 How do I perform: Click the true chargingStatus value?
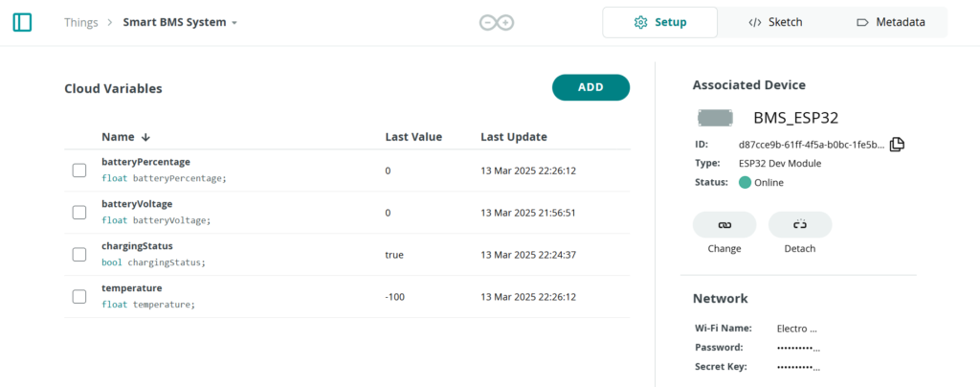[394, 255]
